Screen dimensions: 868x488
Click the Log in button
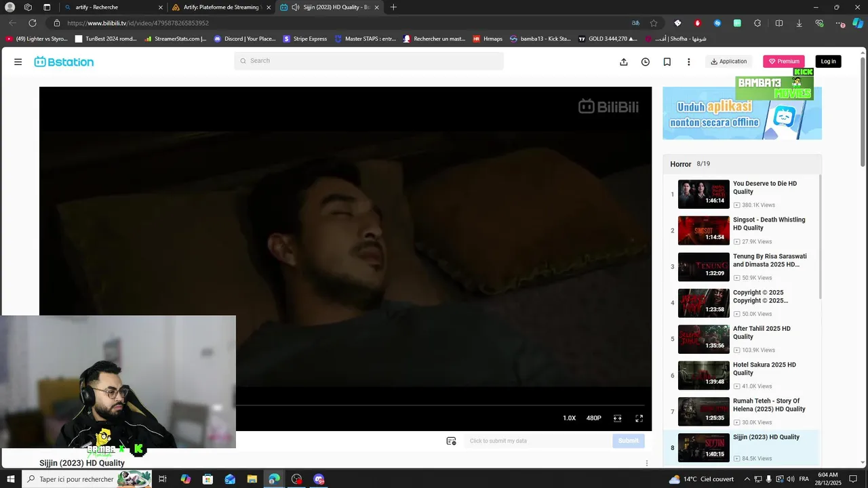pos(829,62)
